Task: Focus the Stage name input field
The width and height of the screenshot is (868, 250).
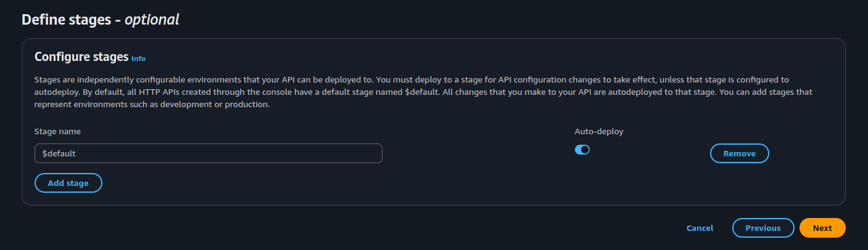Action: click(x=209, y=153)
